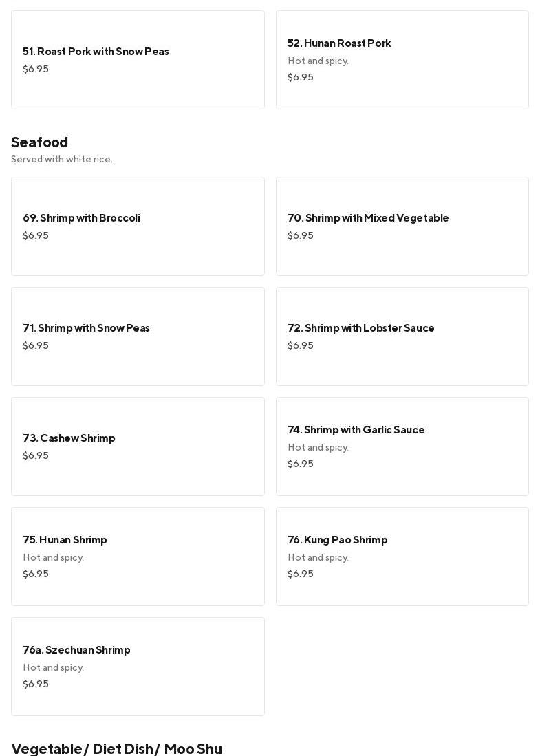Click the $6.95 price of Kung Pao Shrimp

click(301, 574)
